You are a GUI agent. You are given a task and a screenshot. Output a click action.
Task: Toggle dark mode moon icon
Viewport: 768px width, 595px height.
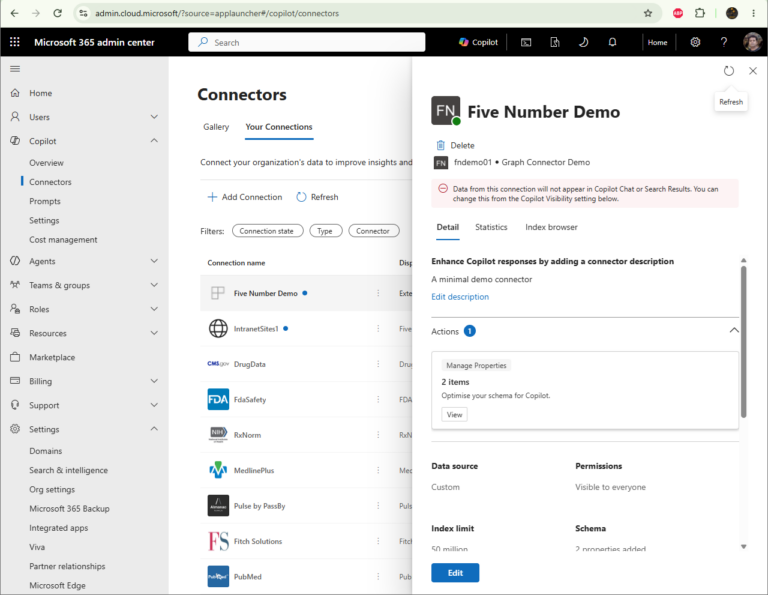(x=583, y=43)
